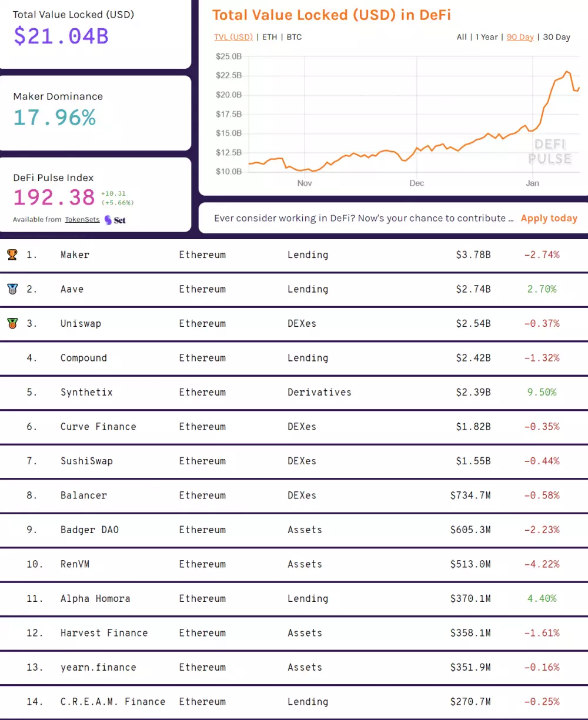The width and height of the screenshot is (588, 720).
Task: Click the gold trophy icon beside Maker
Action: click(13, 254)
